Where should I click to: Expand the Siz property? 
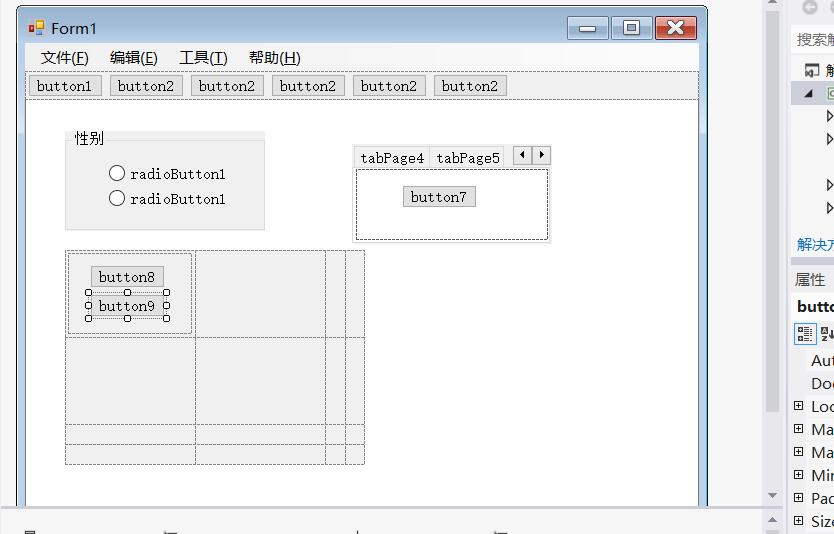(x=798, y=520)
